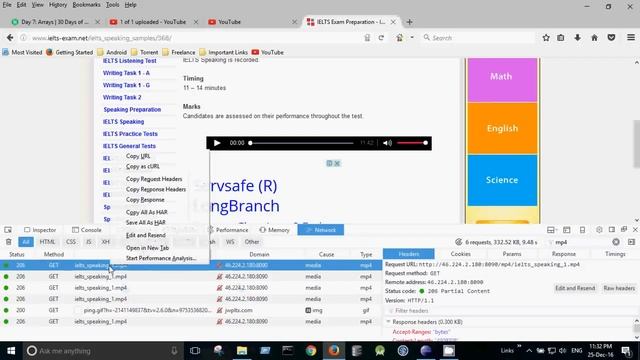This screenshot has height=360, width=640.
Task: Show hidden system tray icons chevron
Action: 529,351
